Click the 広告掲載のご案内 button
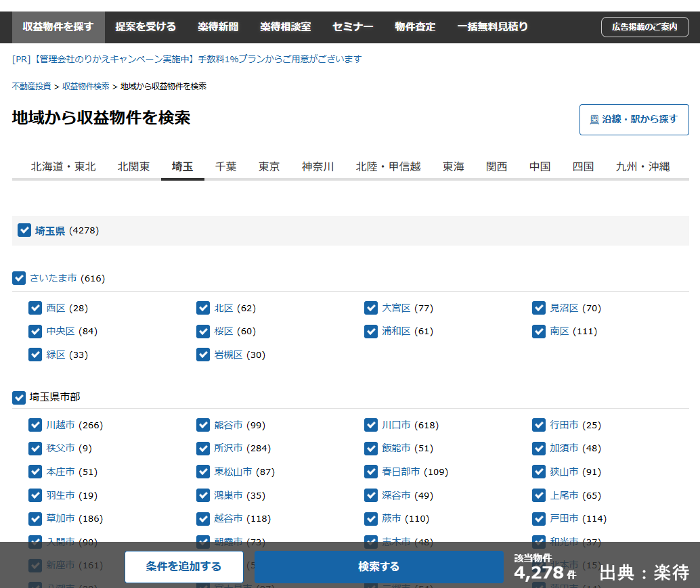700x588 pixels. pyautogui.click(x=644, y=27)
